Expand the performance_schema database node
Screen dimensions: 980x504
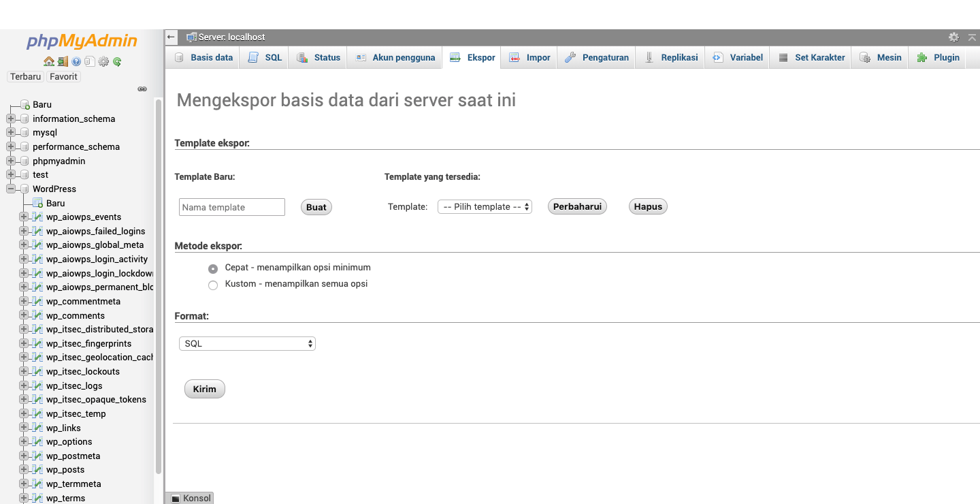pos(11,146)
